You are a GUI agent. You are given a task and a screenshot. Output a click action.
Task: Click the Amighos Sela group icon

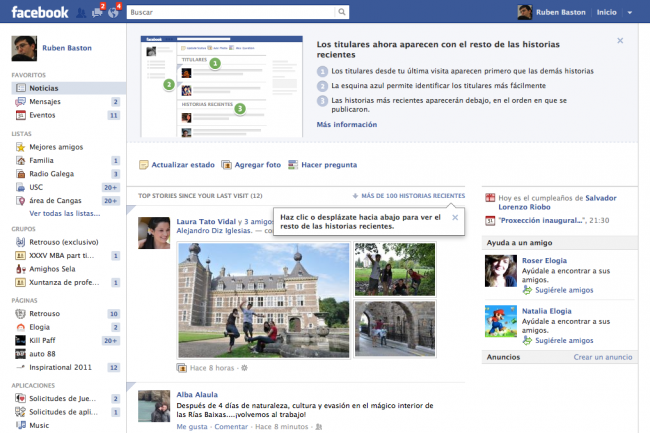pyautogui.click(x=21, y=269)
